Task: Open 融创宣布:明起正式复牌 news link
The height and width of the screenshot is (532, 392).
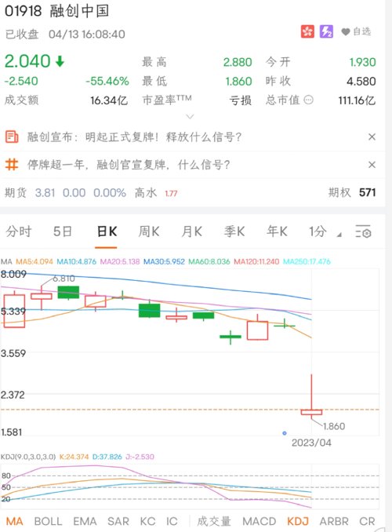Action: pyautogui.click(x=134, y=137)
